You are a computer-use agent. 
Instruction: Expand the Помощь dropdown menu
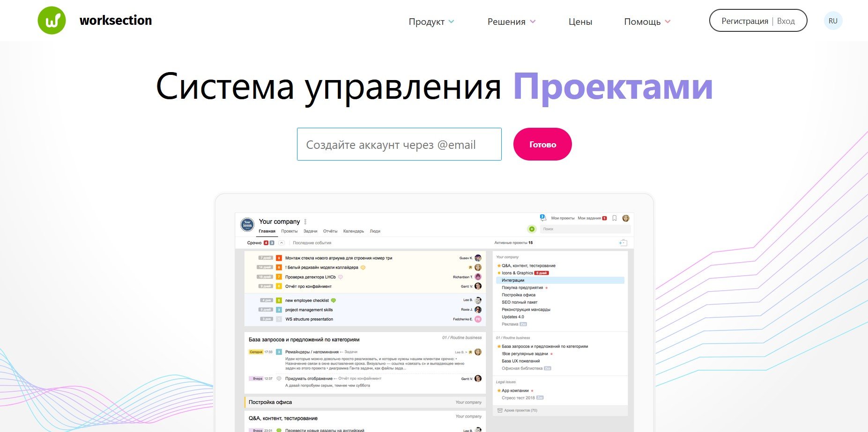pyautogui.click(x=647, y=22)
